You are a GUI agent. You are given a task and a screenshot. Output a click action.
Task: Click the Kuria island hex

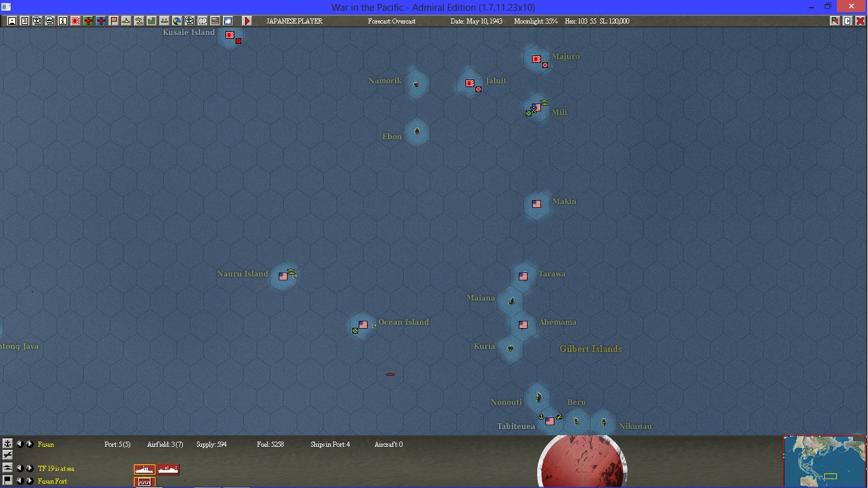(x=511, y=348)
